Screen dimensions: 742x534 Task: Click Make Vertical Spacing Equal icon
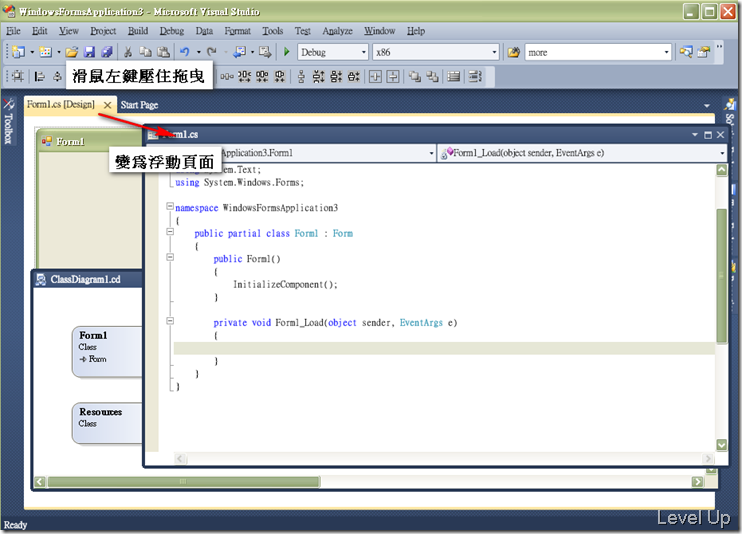301,76
